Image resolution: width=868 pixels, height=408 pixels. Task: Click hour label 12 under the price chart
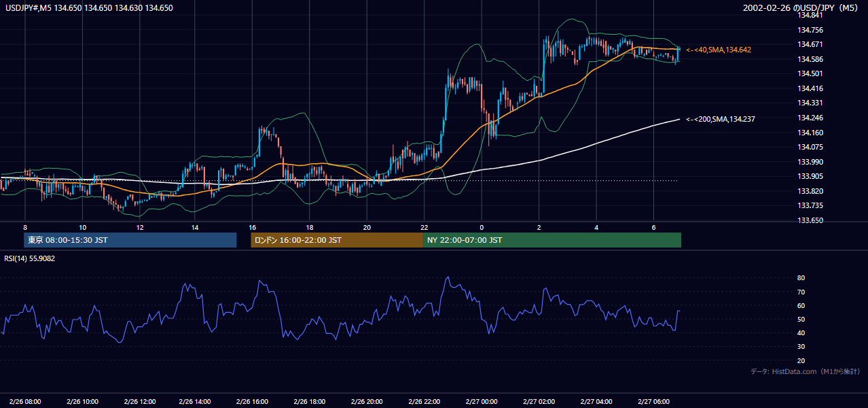click(139, 227)
